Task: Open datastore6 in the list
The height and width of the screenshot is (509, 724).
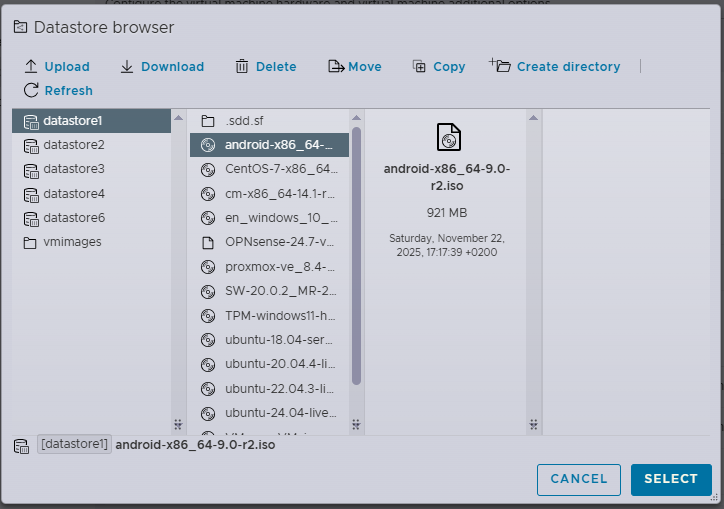Action: (x=91, y=218)
